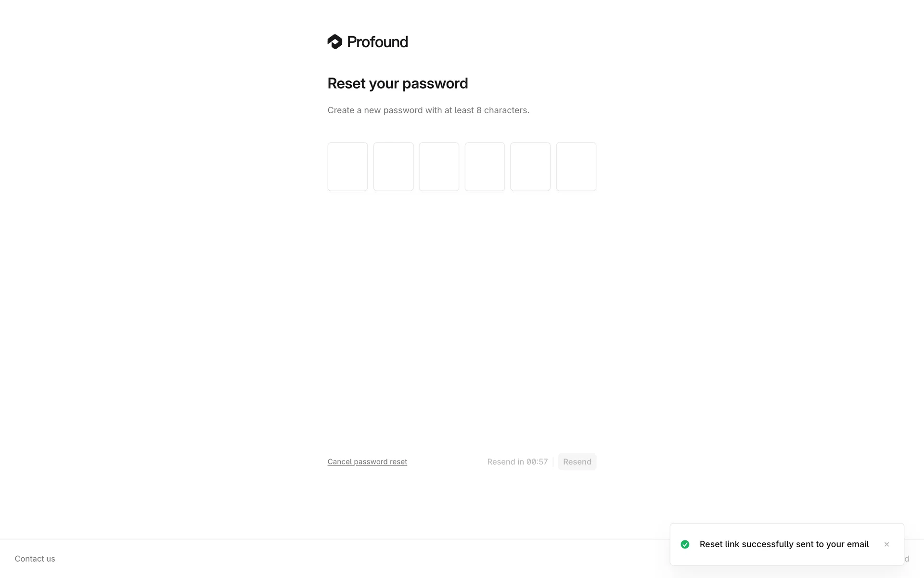Click the 'Create a new password' description text
The width and height of the screenshot is (924, 578).
pyautogui.click(x=428, y=110)
